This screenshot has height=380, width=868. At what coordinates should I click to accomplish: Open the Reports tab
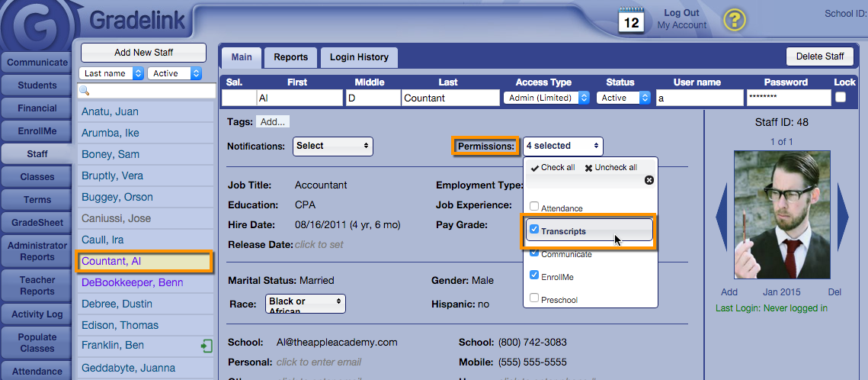click(290, 57)
